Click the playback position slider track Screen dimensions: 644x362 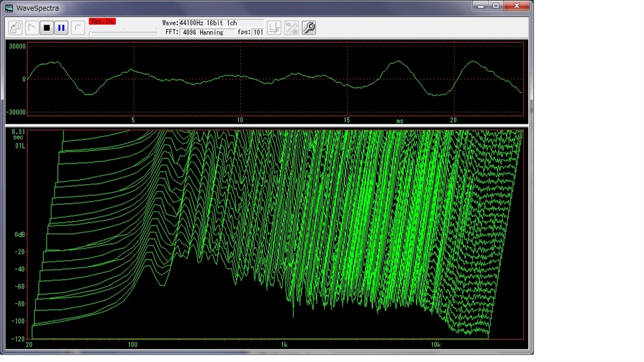tap(123, 33)
